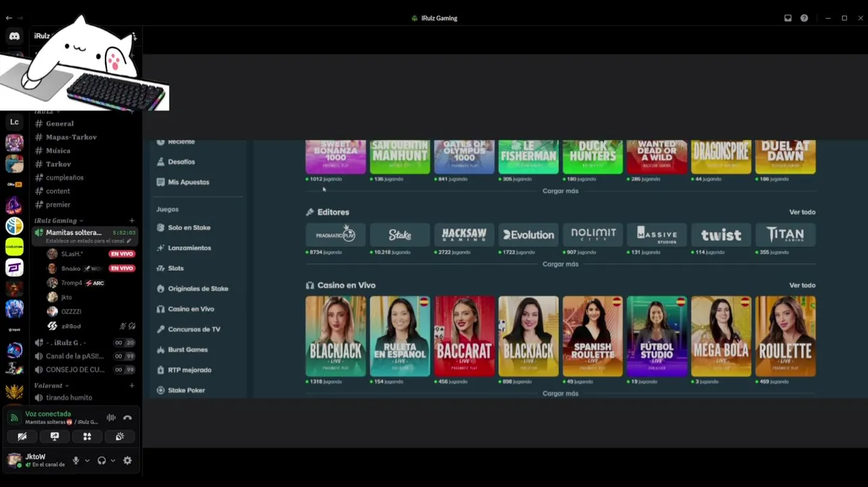This screenshot has width=868, height=487.
Task: Add channel with plus next to Valorant
Action: tap(132, 386)
